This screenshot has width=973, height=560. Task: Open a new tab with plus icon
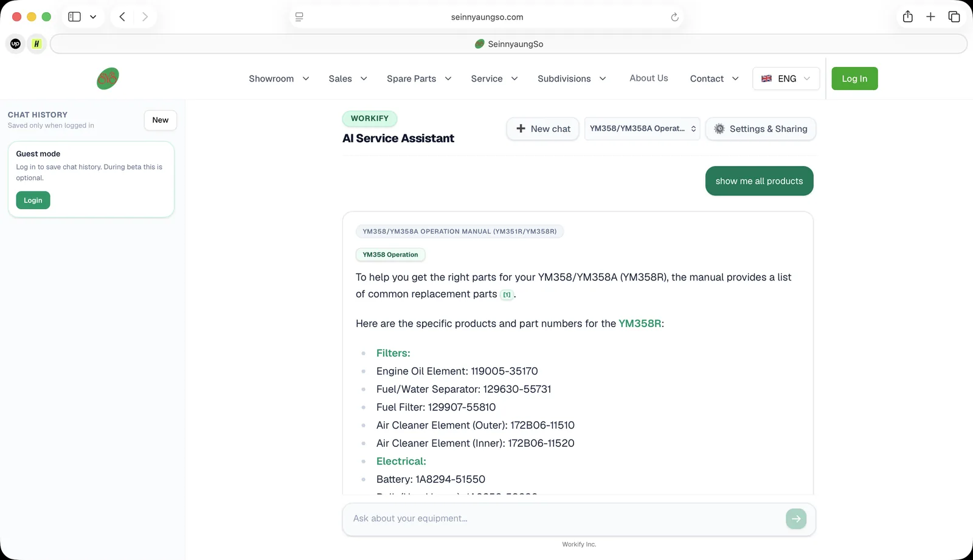click(930, 17)
